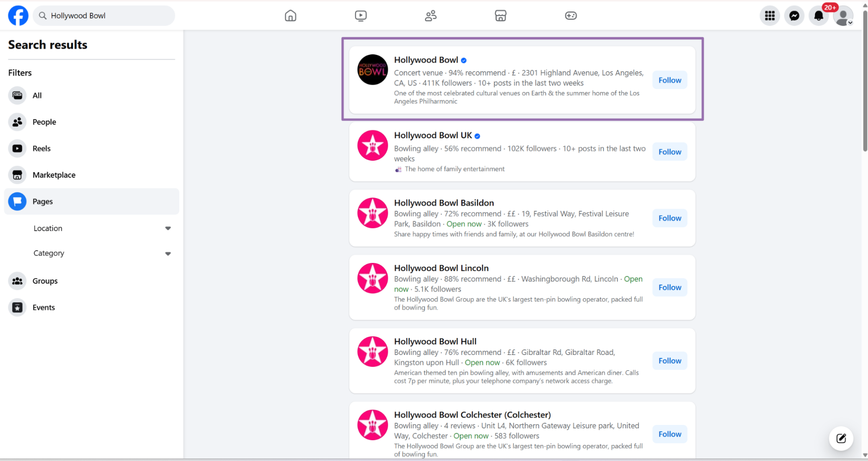This screenshot has width=868, height=461.
Task: Click the "6K followers" text
Action: [526, 363]
